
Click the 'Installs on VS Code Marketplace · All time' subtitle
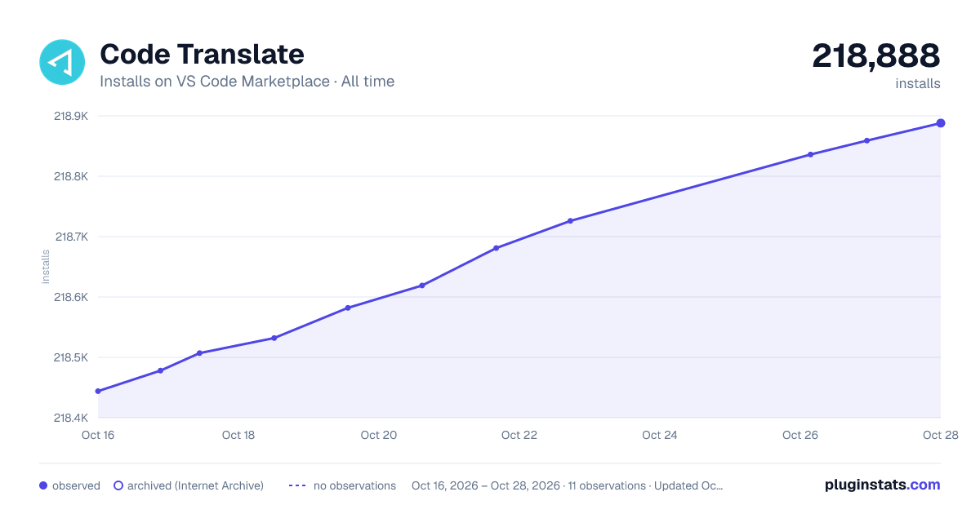point(247,82)
